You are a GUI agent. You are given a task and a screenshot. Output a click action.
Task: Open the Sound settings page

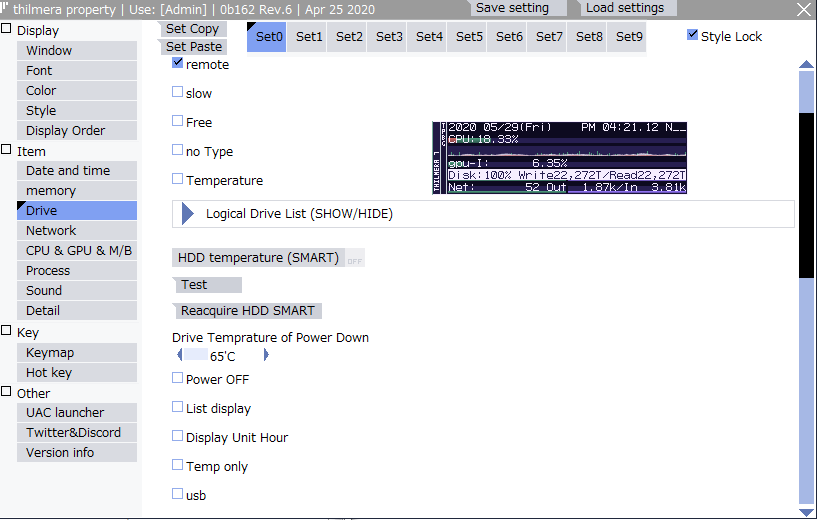point(77,290)
